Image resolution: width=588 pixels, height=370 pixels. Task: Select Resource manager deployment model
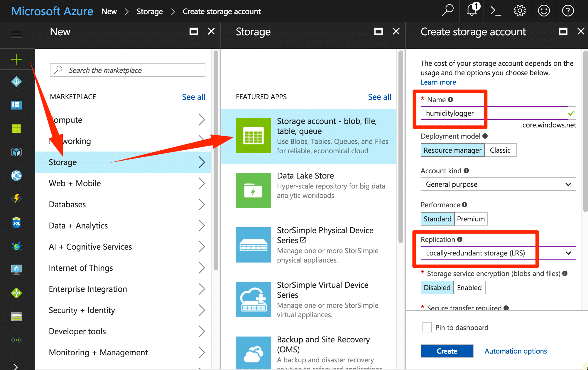tap(452, 150)
